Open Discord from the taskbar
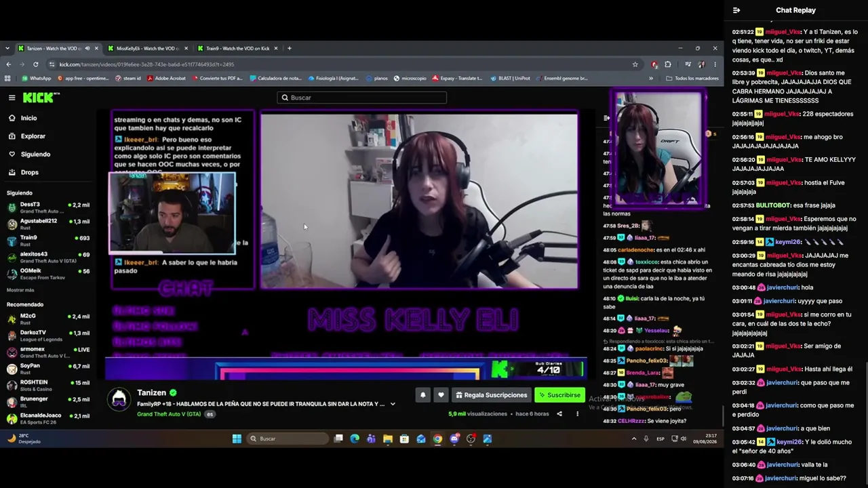This screenshot has height=488, width=868. 454,439
